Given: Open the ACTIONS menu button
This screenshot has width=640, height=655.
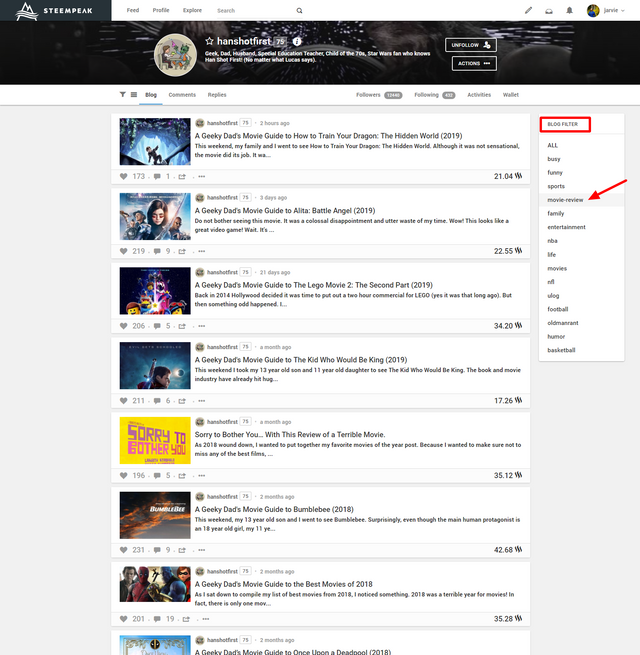Looking at the screenshot, I should (474, 63).
